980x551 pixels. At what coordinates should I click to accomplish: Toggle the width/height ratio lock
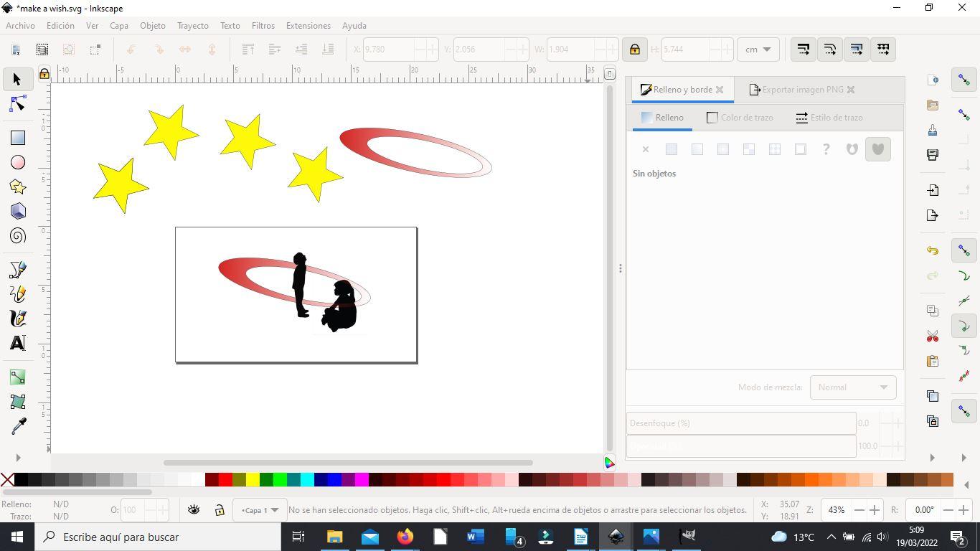(x=634, y=50)
